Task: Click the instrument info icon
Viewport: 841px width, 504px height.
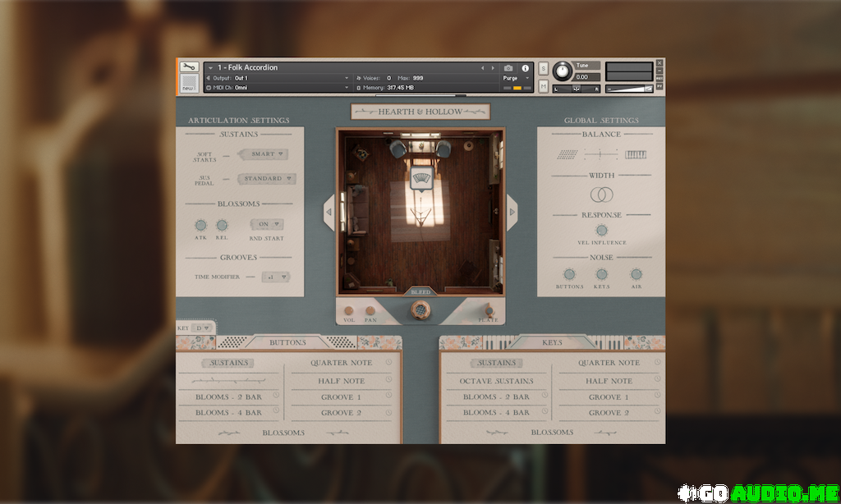Action: tap(526, 68)
